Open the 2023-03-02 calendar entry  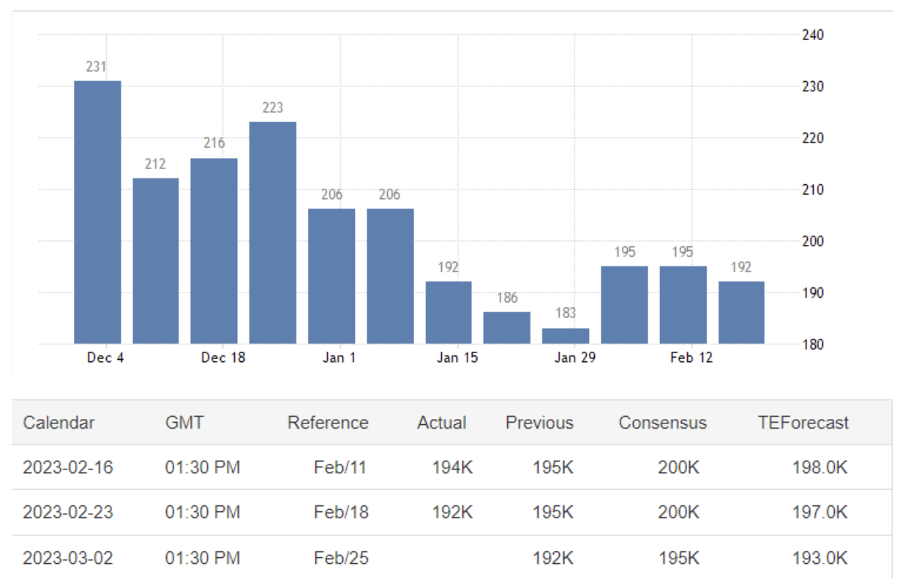[68, 558]
